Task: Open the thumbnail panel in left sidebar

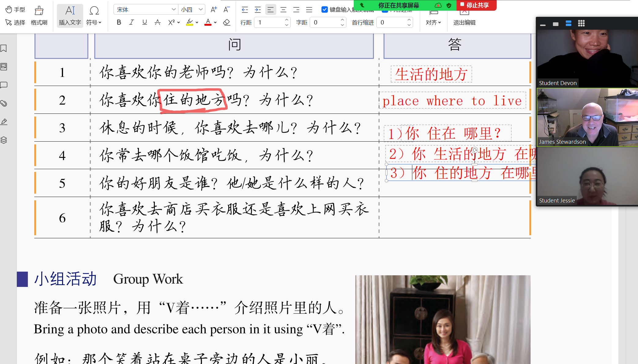Action: click(4, 67)
